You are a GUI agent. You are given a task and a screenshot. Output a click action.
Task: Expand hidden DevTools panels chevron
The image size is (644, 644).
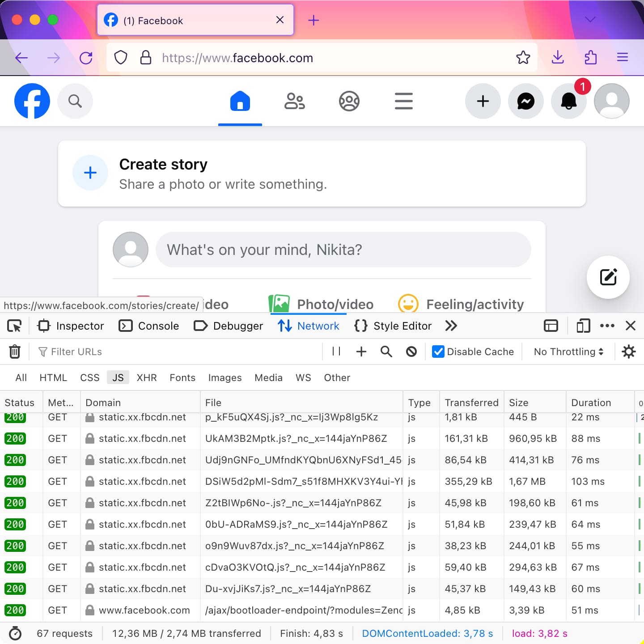(451, 326)
